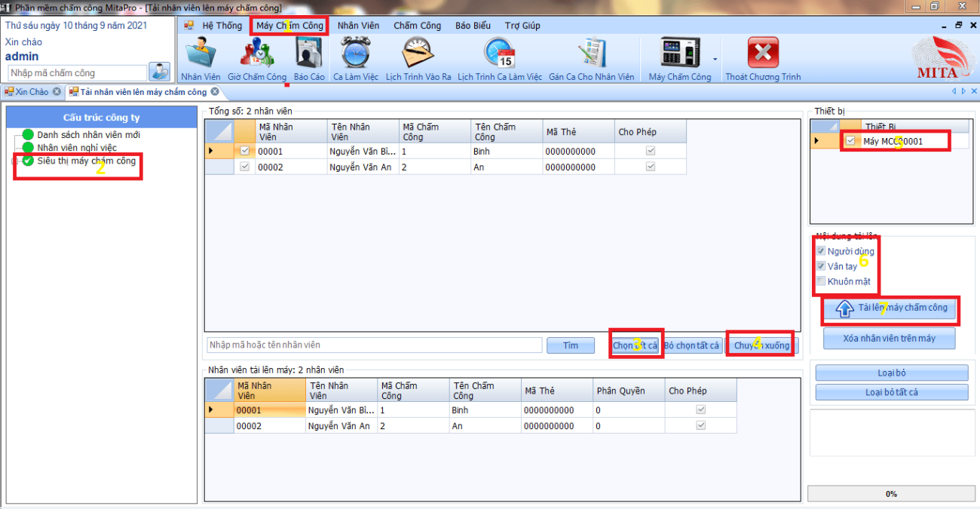
Task: Click the Tìm search button
Action: click(571, 345)
